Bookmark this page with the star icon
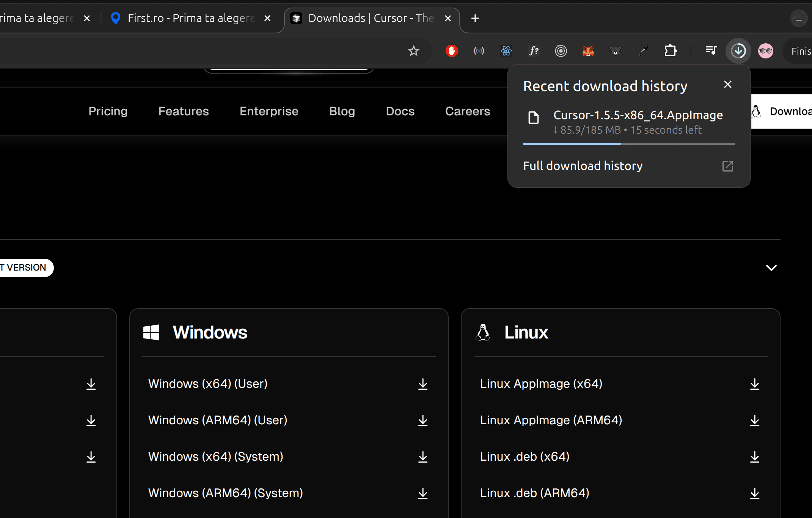The image size is (812, 518). [x=413, y=51]
